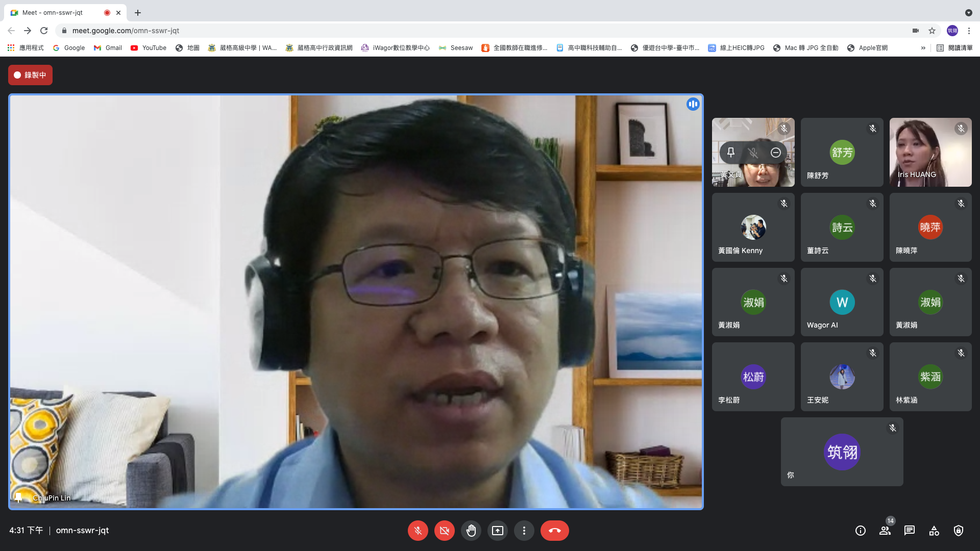The width and height of the screenshot is (980, 551).
Task: Open YouTube bookmark in bookmarks bar
Action: coord(149,48)
